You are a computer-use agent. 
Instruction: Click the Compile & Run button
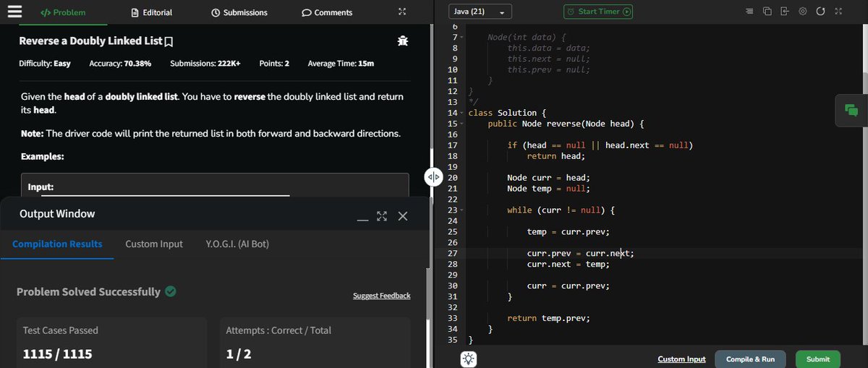tap(750, 359)
